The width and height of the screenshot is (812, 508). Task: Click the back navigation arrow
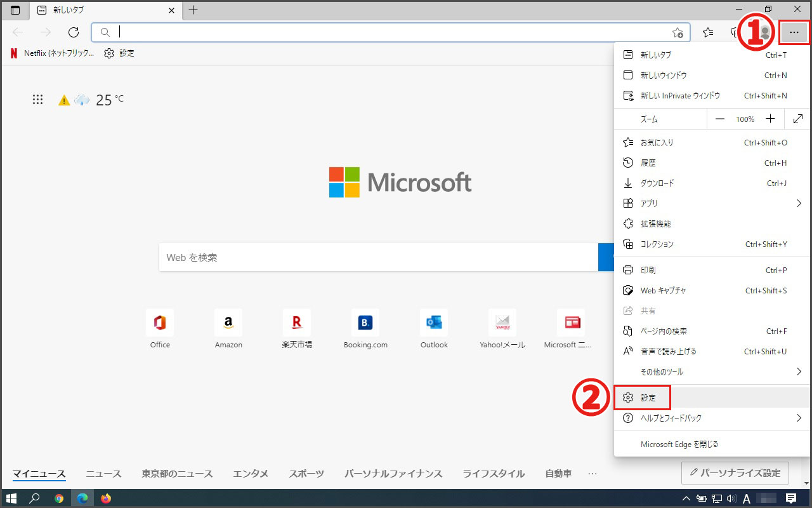(x=18, y=32)
